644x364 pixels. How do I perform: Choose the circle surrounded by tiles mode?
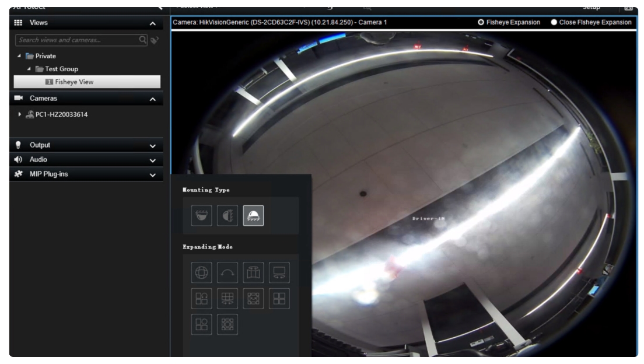point(227,324)
